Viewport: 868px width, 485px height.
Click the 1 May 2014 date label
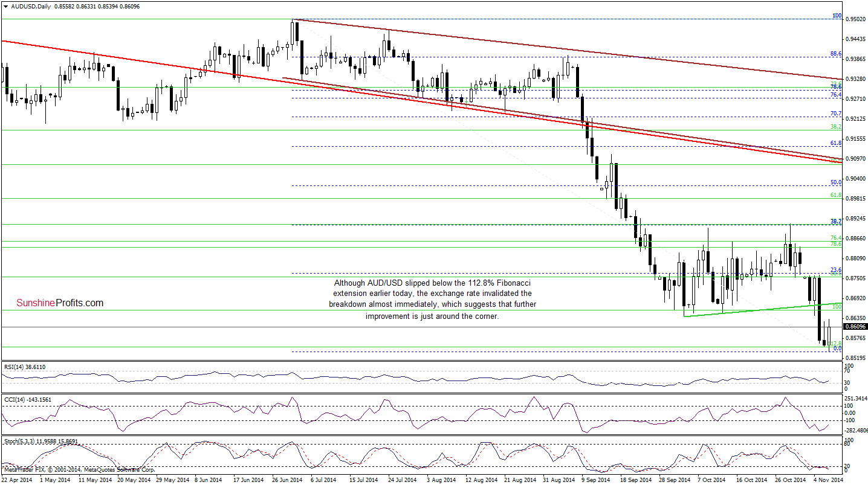click(54, 480)
